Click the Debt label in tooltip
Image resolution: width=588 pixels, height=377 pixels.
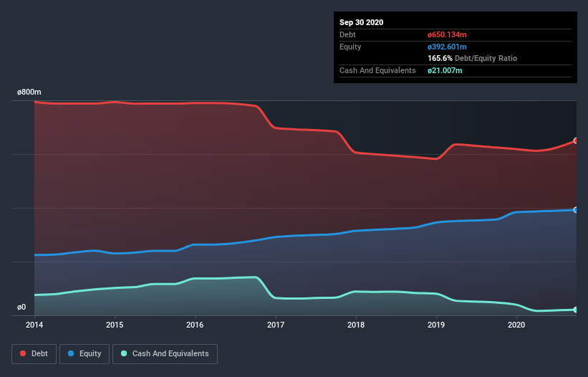[347, 35]
